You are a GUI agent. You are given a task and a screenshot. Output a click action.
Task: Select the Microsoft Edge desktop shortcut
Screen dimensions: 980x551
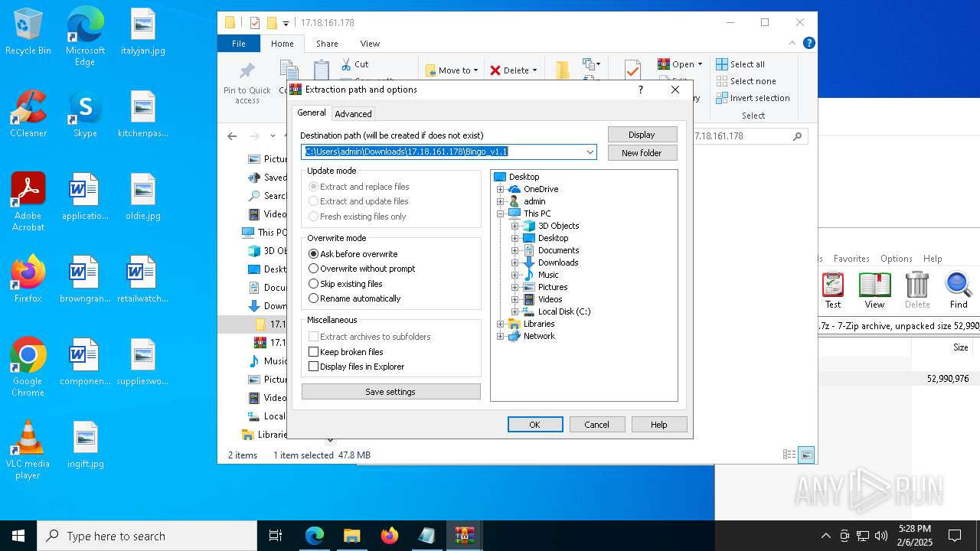(x=85, y=37)
